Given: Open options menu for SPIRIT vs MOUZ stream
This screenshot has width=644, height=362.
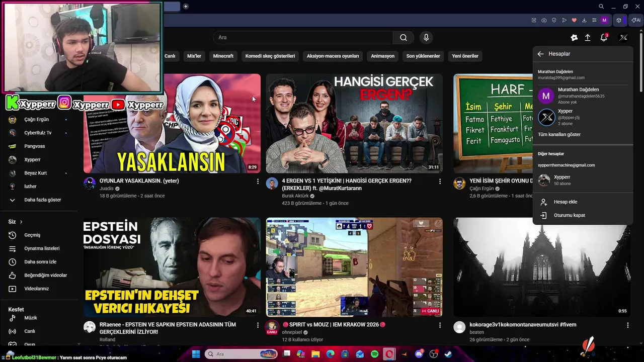Looking at the screenshot, I should coord(440,325).
